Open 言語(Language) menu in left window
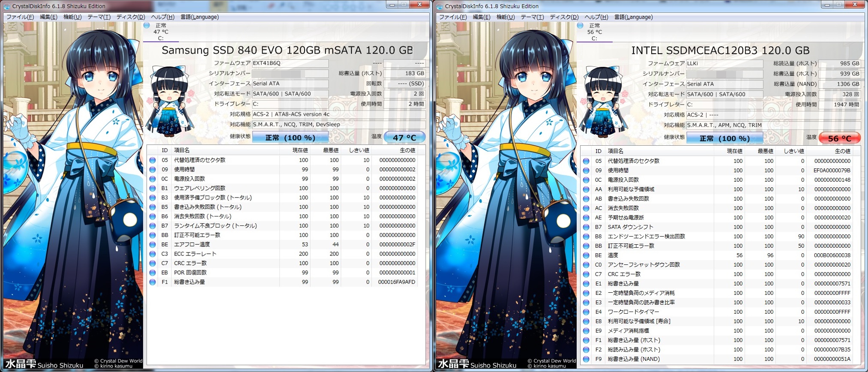The image size is (868, 372). tap(200, 17)
